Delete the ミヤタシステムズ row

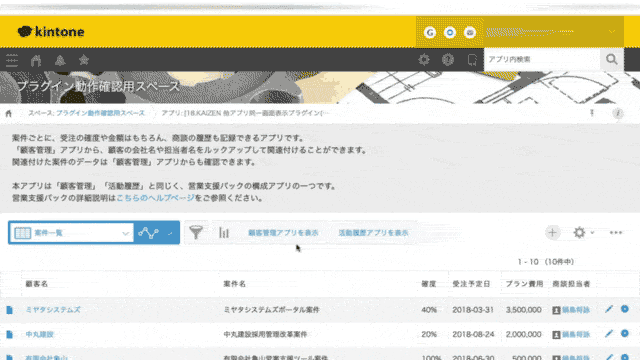pyautogui.click(x=624, y=309)
